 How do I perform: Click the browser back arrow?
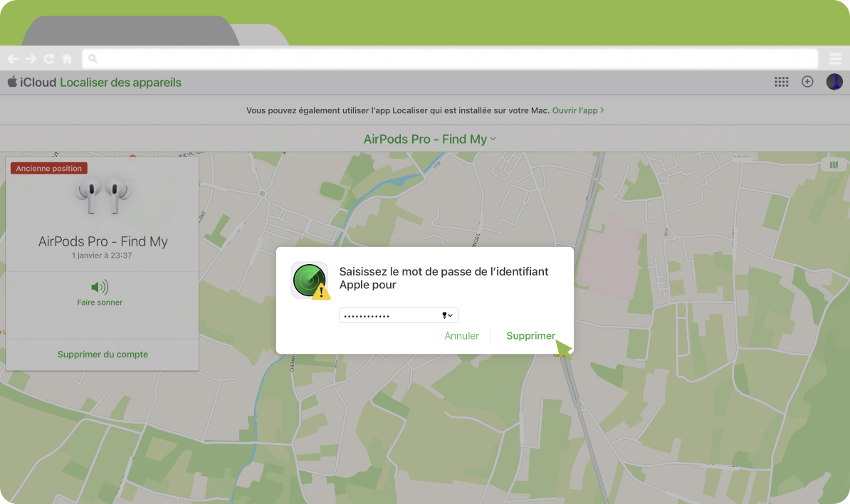tap(13, 58)
